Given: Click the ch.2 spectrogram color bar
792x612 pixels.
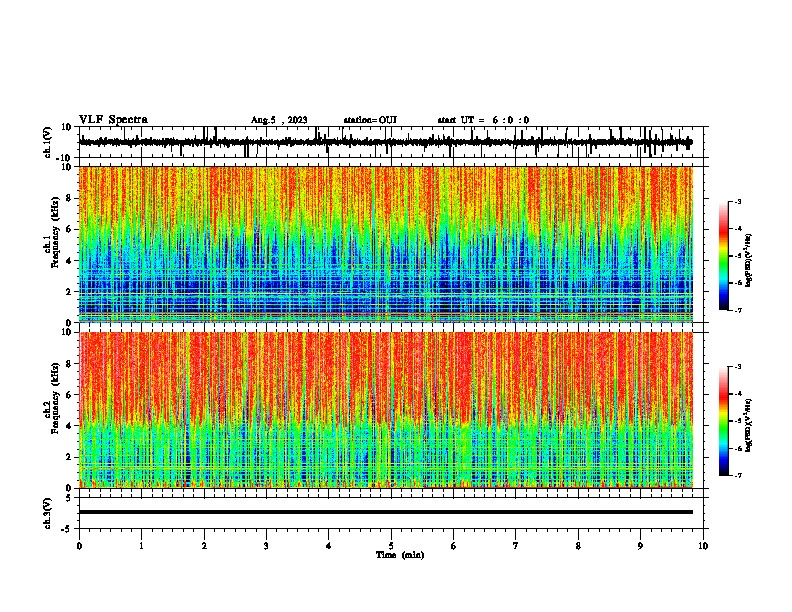Looking at the screenshot, I should tap(724, 421).
